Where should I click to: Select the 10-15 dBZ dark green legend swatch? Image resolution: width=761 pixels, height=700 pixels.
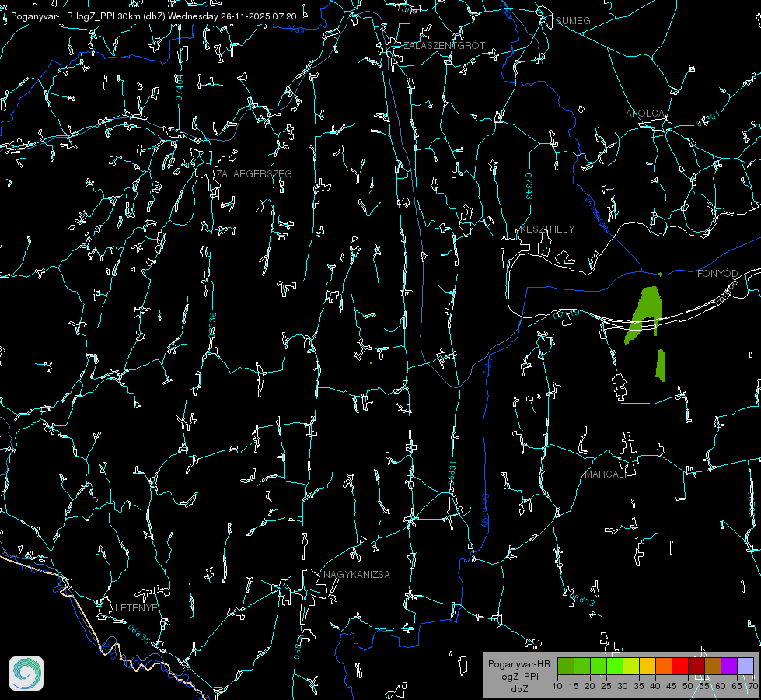[566, 666]
